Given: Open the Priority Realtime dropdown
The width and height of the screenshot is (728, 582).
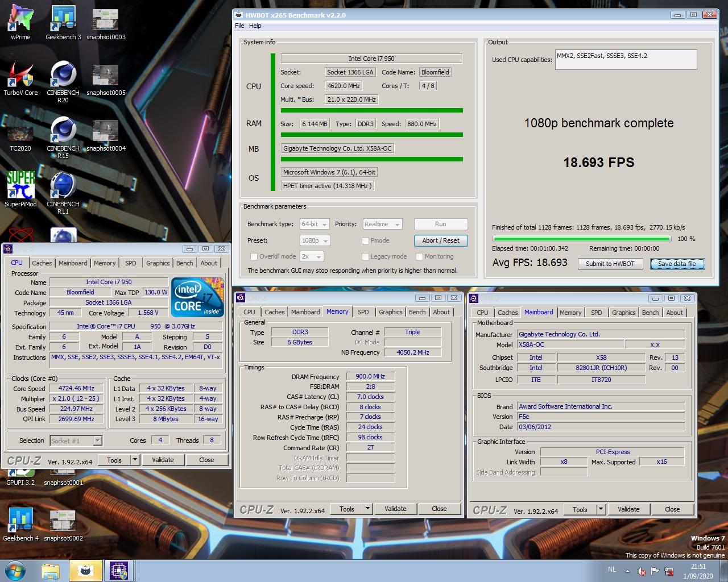Looking at the screenshot, I should [382, 224].
